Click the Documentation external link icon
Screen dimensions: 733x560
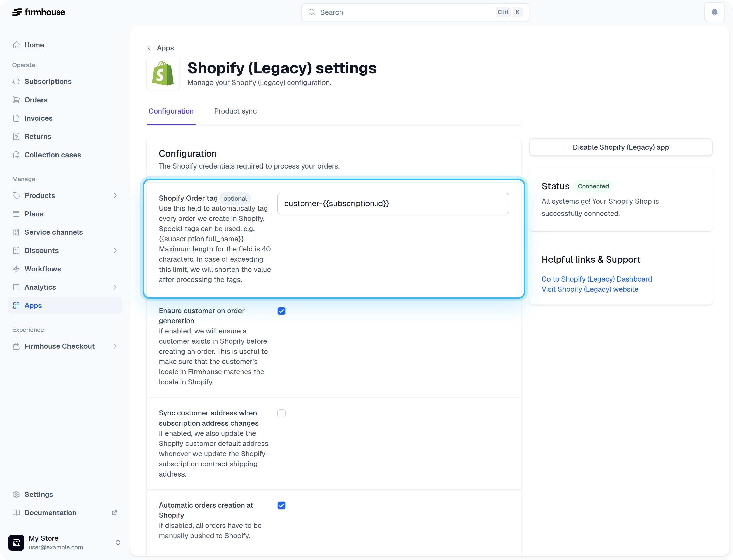114,513
